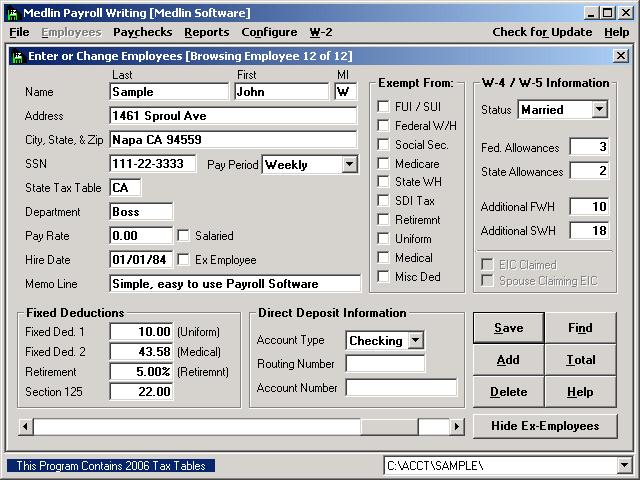The width and height of the screenshot is (640, 480).
Task: Click the Medlin Payroll title bar app icon
Action: pos(14,13)
